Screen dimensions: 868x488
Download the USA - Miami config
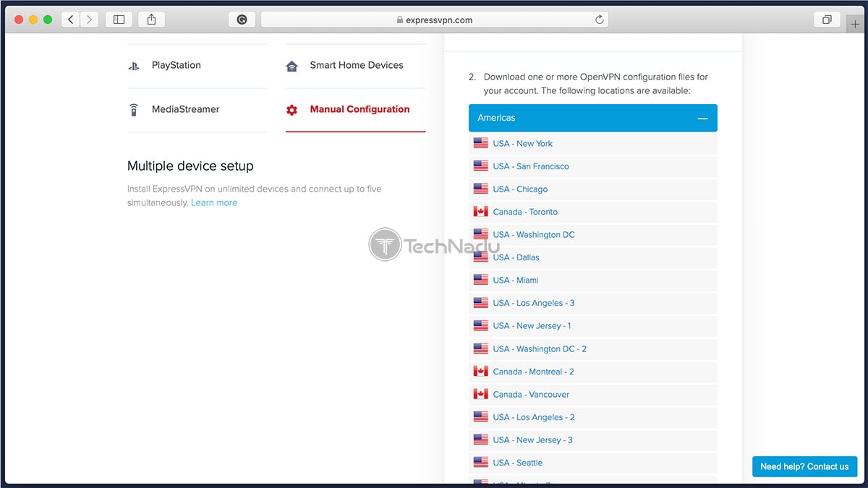coord(516,280)
